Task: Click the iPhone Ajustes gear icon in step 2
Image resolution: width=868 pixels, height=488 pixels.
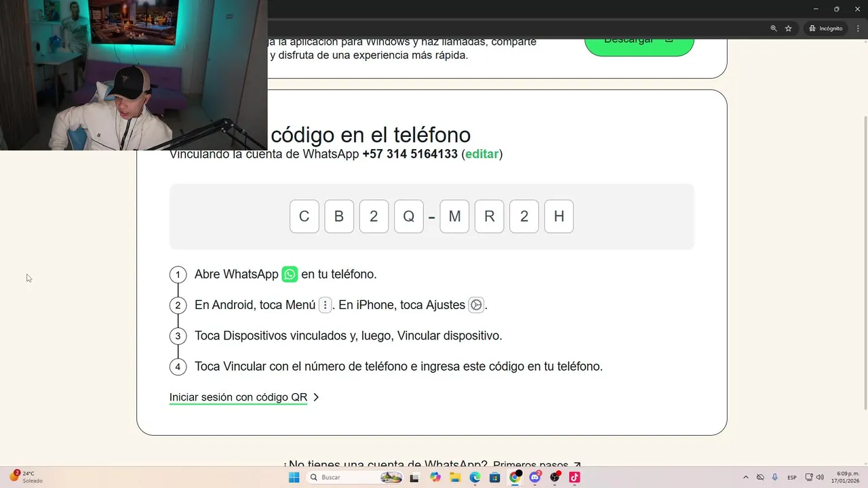Action: coord(476,305)
